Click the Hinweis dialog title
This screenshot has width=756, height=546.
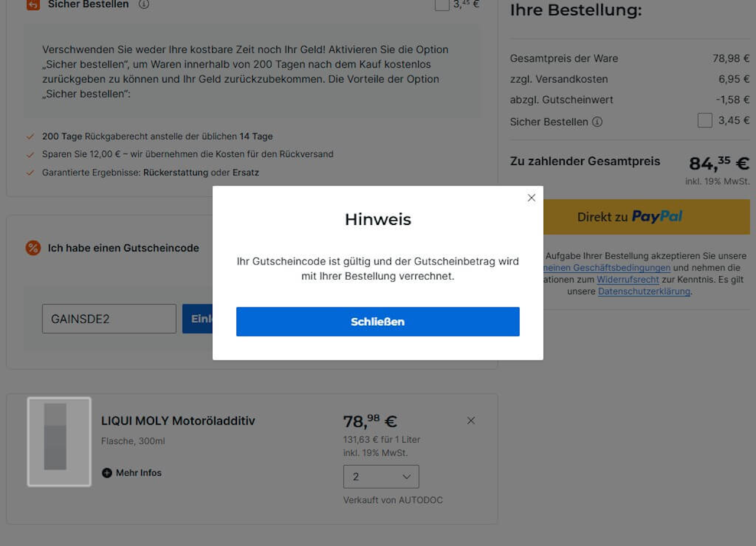(x=378, y=219)
